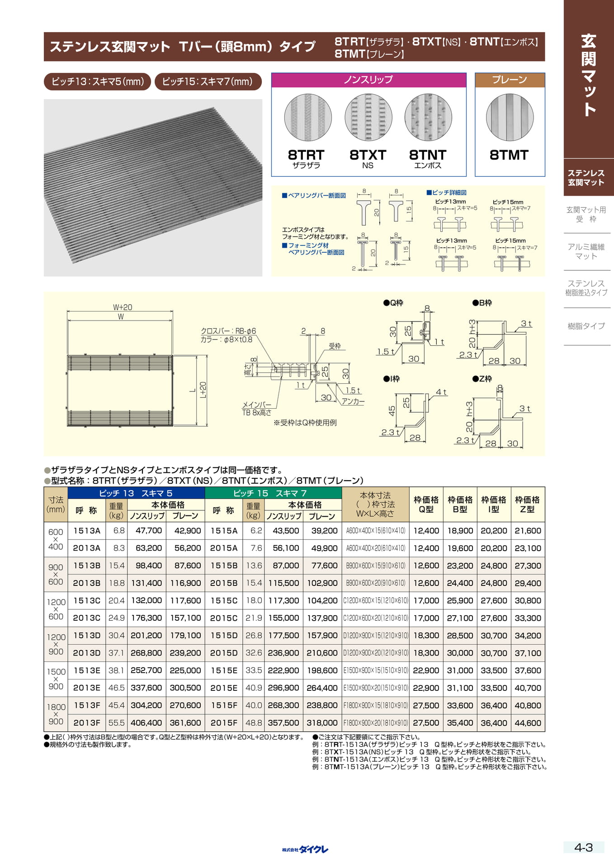
Task: Click model name 1513A in the table
Action: [x=87, y=531]
